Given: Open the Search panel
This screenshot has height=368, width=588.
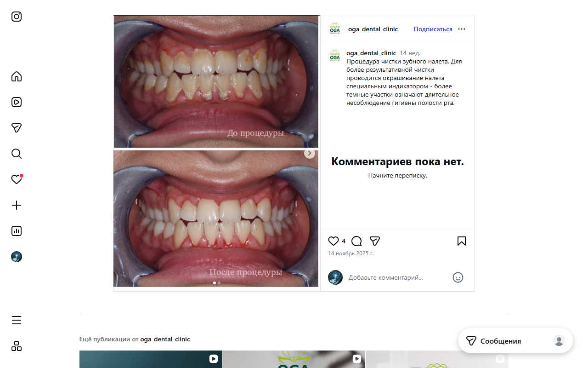Looking at the screenshot, I should [17, 154].
